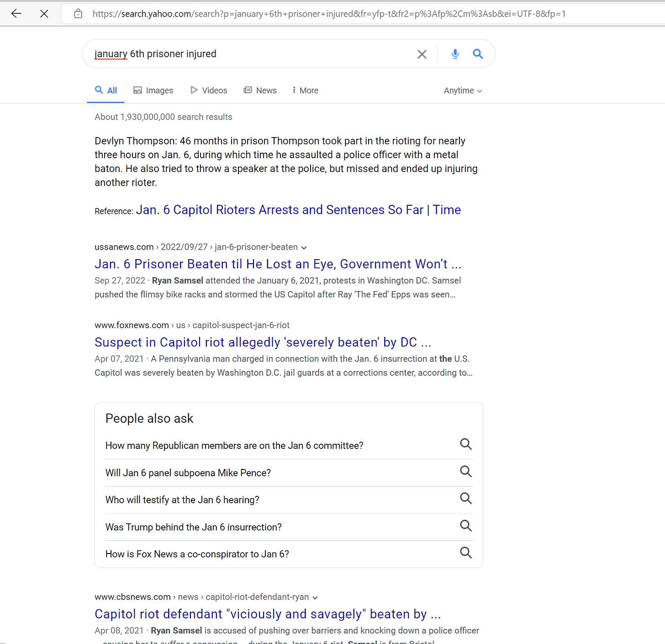Click the 'Devlyn Thompson' featured snippet text
The height and width of the screenshot is (644, 665).
click(x=286, y=162)
